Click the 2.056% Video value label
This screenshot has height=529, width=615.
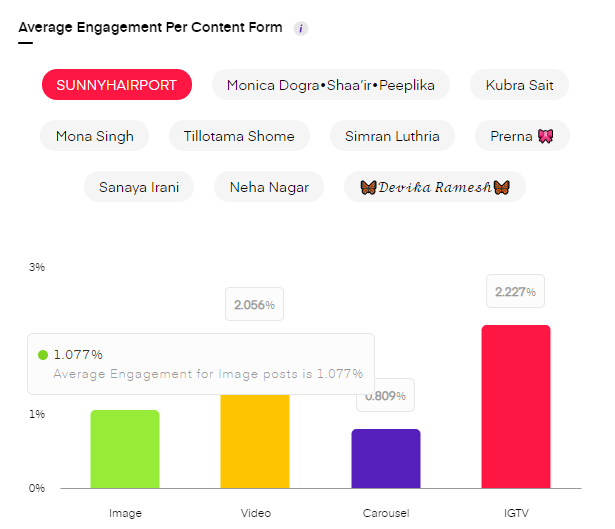(x=255, y=304)
